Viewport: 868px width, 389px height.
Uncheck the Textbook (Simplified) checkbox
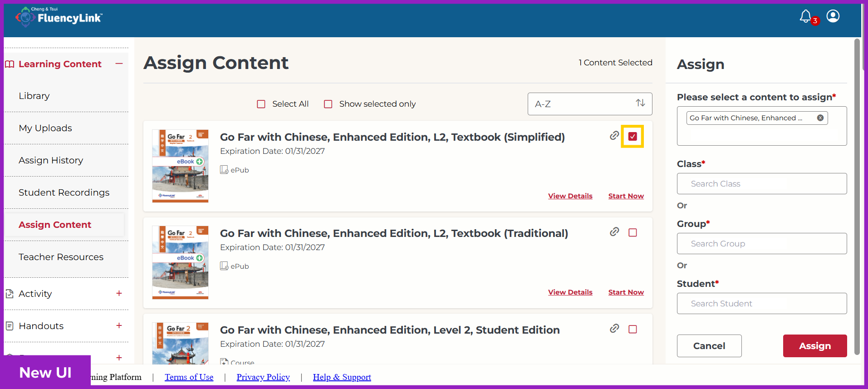click(x=633, y=136)
